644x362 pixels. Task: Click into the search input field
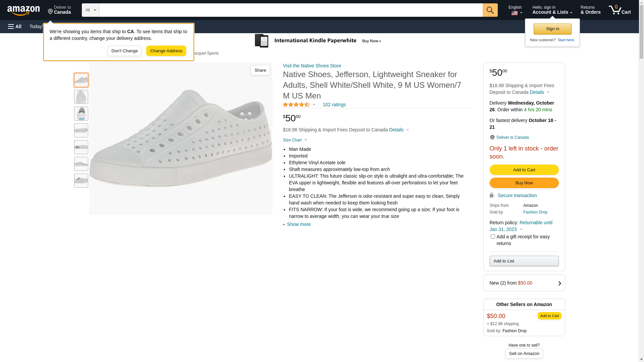(x=290, y=10)
